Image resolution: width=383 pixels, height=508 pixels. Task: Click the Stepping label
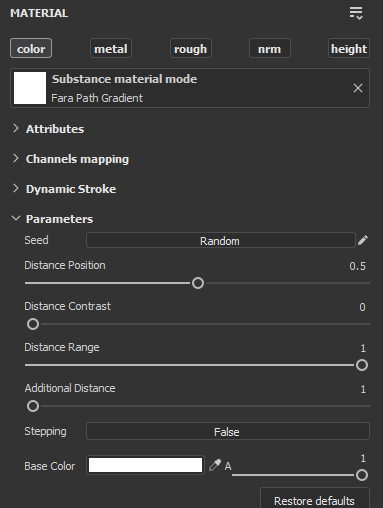click(x=45, y=431)
